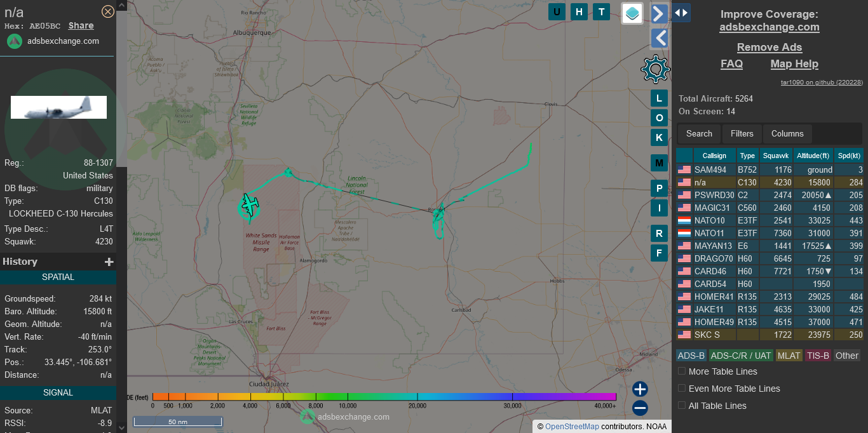Enable All Table Lines checkbox
The width and height of the screenshot is (868, 433).
pos(682,405)
